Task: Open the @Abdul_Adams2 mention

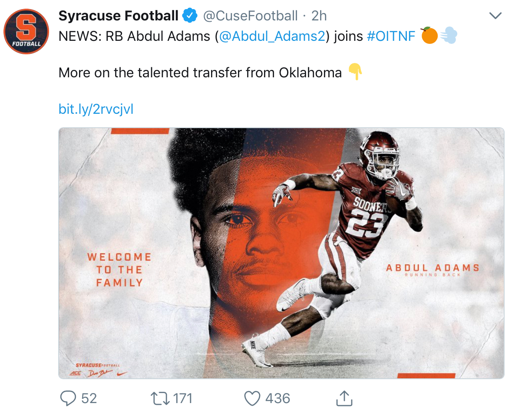Action: [x=272, y=36]
